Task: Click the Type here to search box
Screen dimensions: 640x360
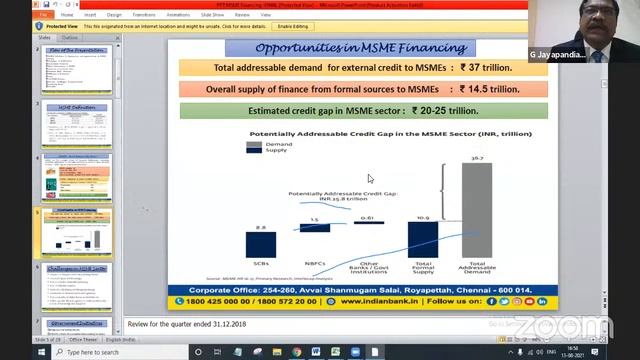Action: click(x=120, y=352)
